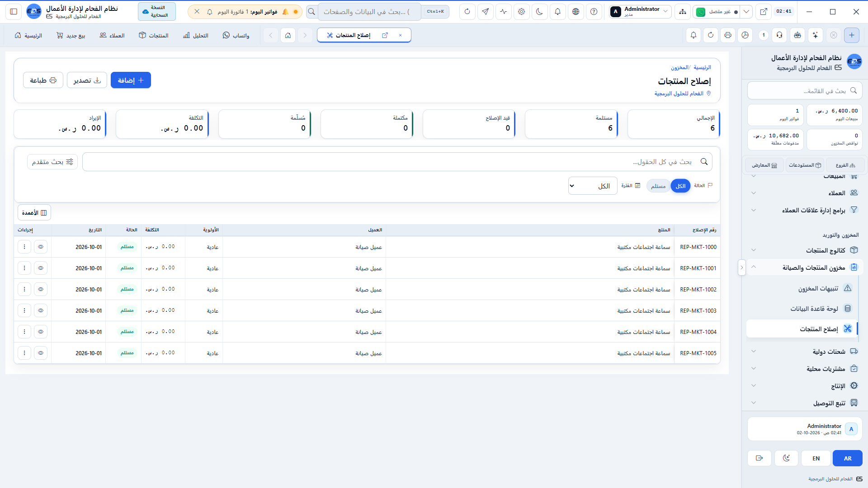This screenshot has width=868, height=488.
Task: Click the plus add-tab button
Action: click(852, 35)
